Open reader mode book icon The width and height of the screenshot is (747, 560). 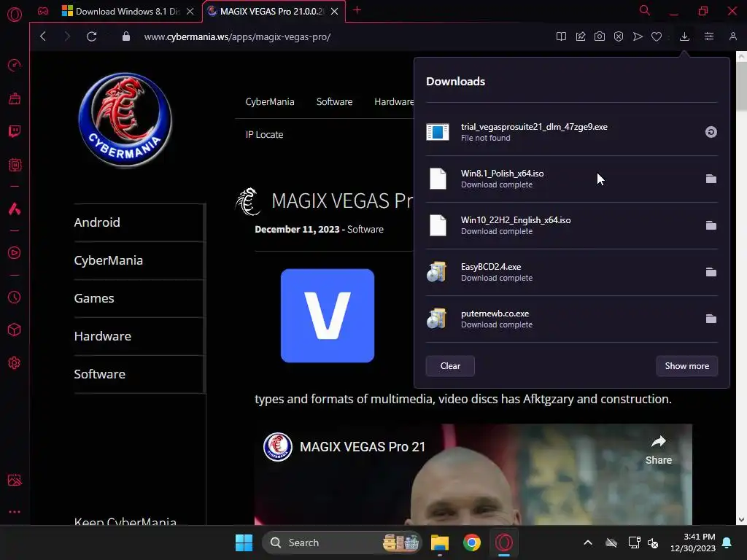tap(561, 36)
